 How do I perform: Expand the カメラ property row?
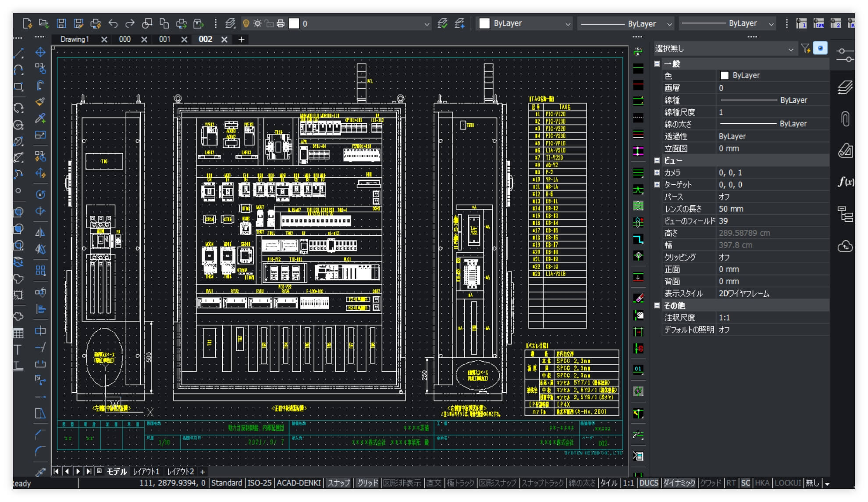[x=657, y=172]
